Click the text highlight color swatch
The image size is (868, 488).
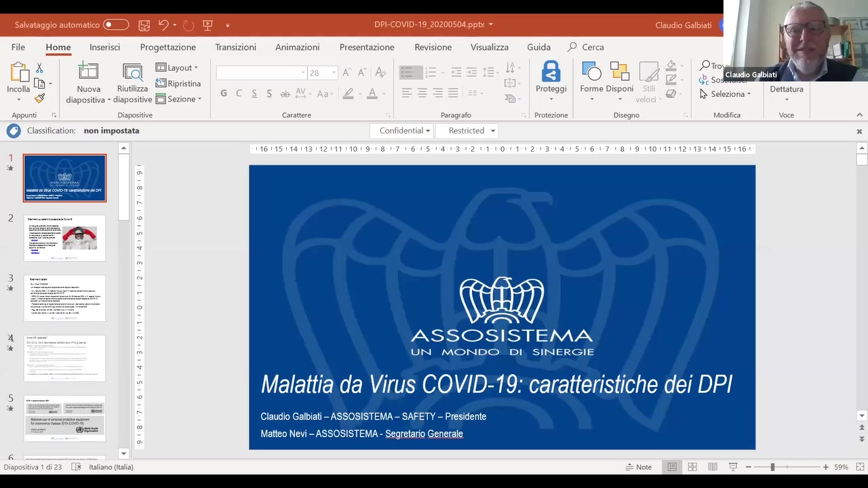(348, 94)
